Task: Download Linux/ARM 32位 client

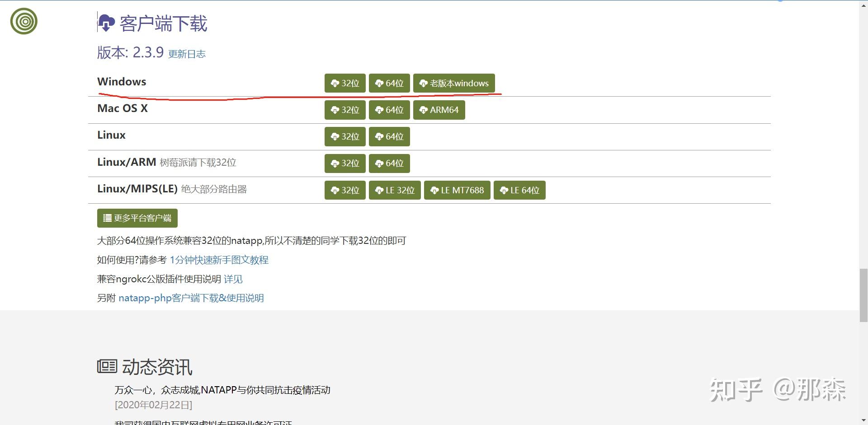Action: (344, 163)
